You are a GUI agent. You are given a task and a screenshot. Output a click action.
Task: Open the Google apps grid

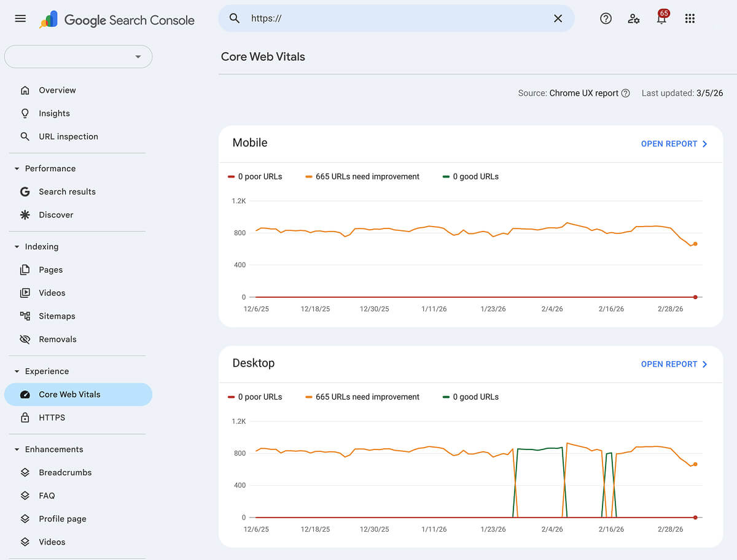[x=690, y=18]
